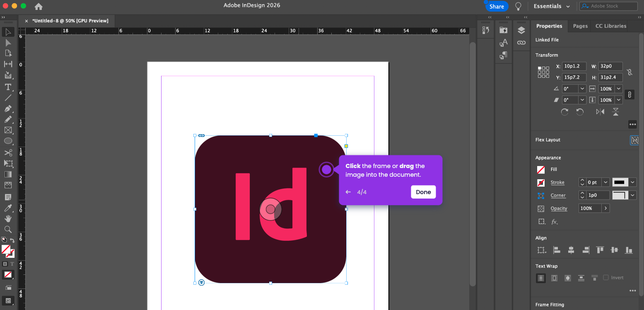Screen dimensions: 644x310
Task: Select the Note tool
Action: (x=8, y=197)
